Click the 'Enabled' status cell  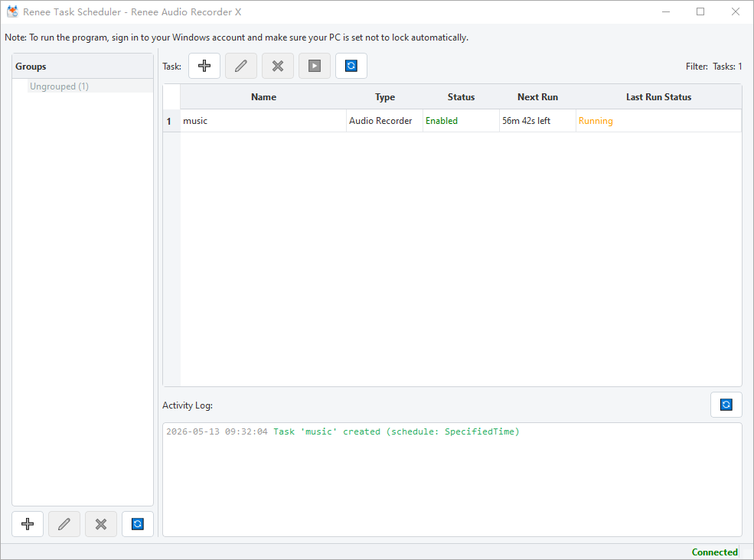461,121
